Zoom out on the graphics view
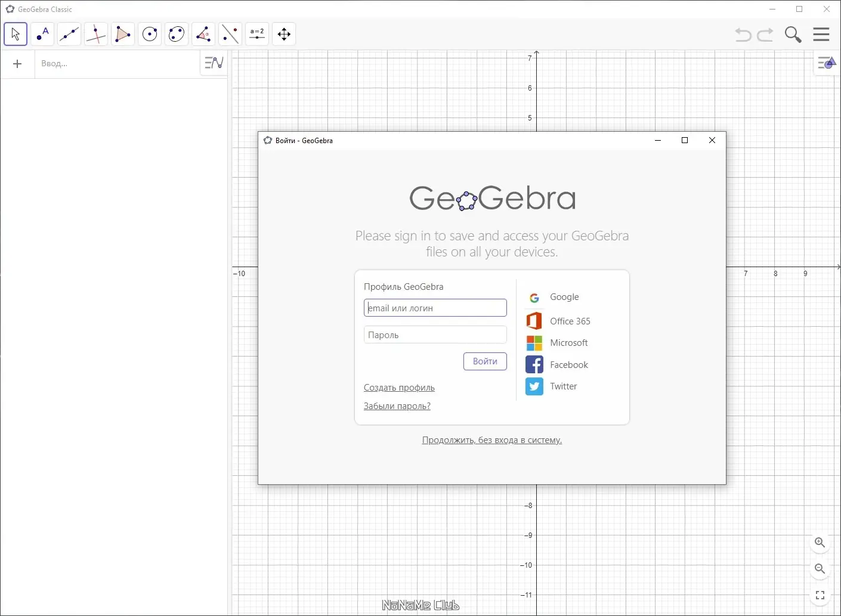The height and width of the screenshot is (616, 841). 820,569
